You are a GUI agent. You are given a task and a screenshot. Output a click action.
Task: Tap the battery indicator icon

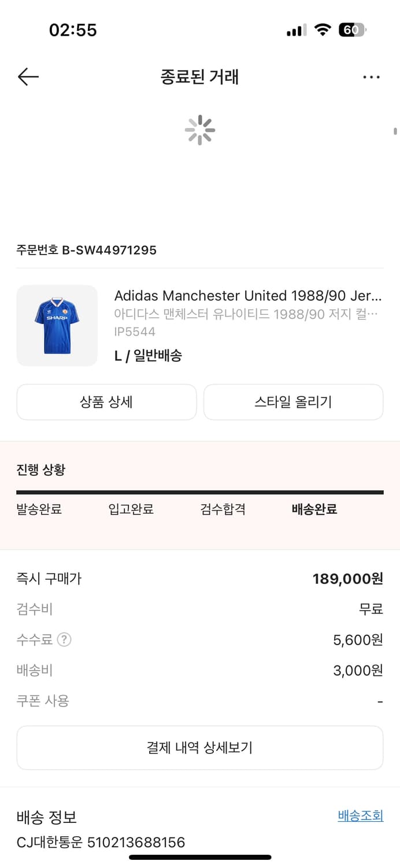coord(352,30)
